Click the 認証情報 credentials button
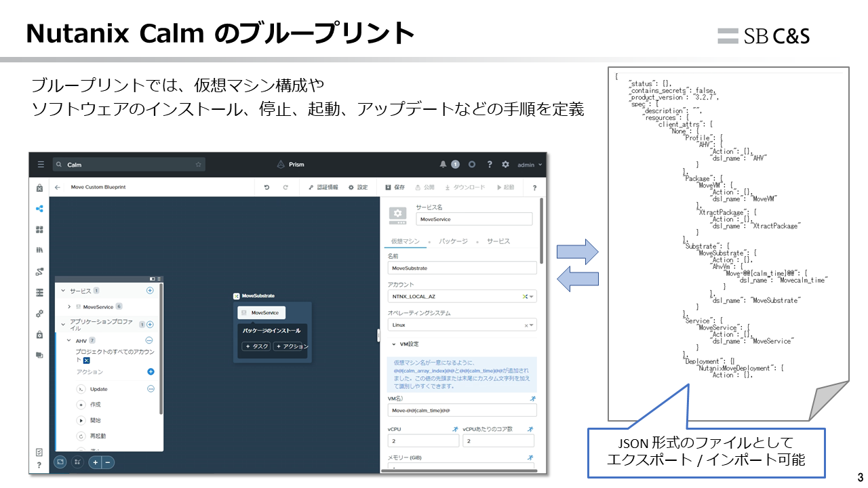Screen dimensions: 868x488 [323, 187]
